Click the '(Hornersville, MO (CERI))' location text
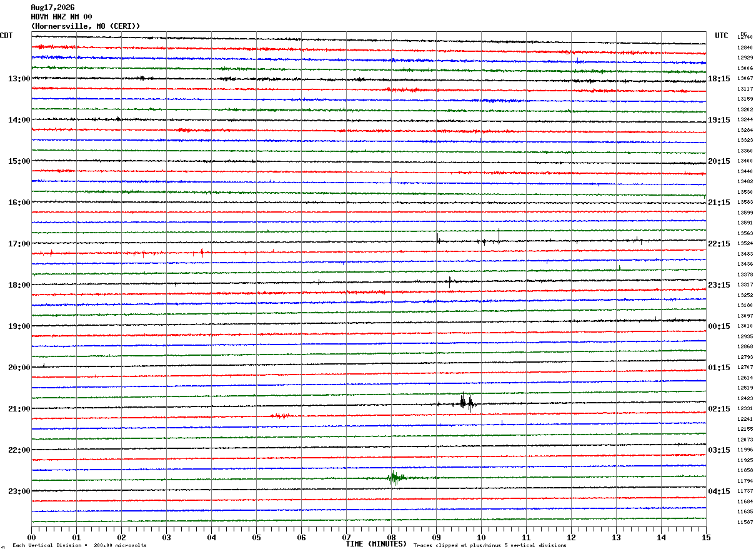 pos(86,26)
